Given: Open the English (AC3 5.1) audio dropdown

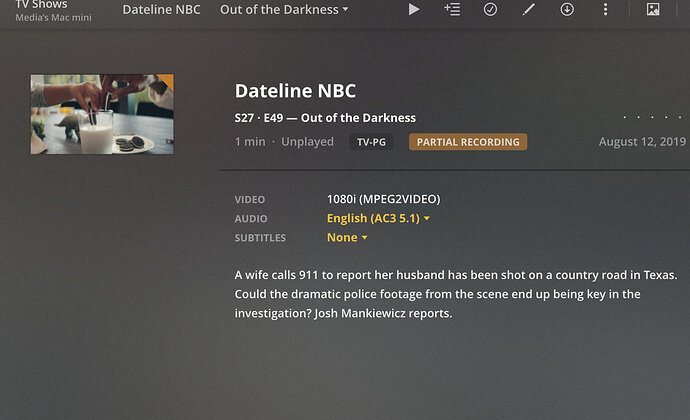Looking at the screenshot, I should click(x=378, y=218).
